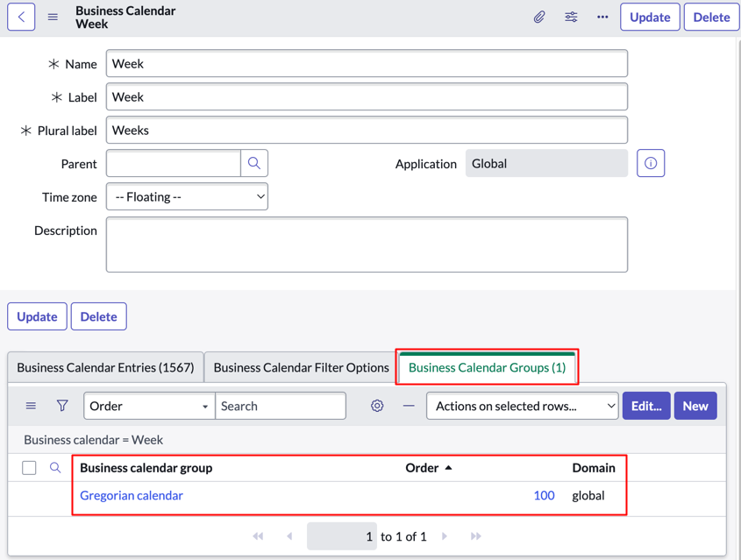This screenshot has height=560, width=741.
Task: Click the Domain column header
Action: (594, 468)
